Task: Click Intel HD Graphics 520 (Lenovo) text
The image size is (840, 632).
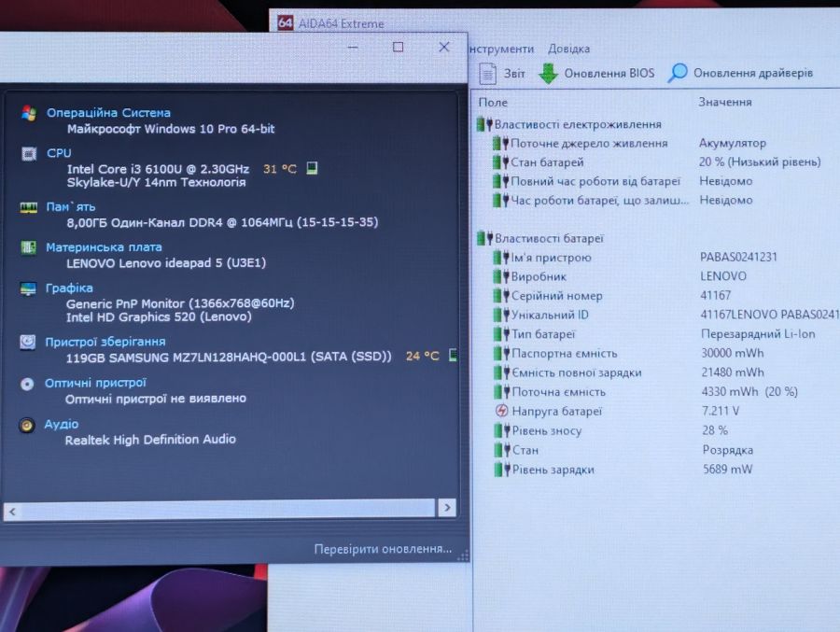Action: pyautogui.click(x=159, y=316)
